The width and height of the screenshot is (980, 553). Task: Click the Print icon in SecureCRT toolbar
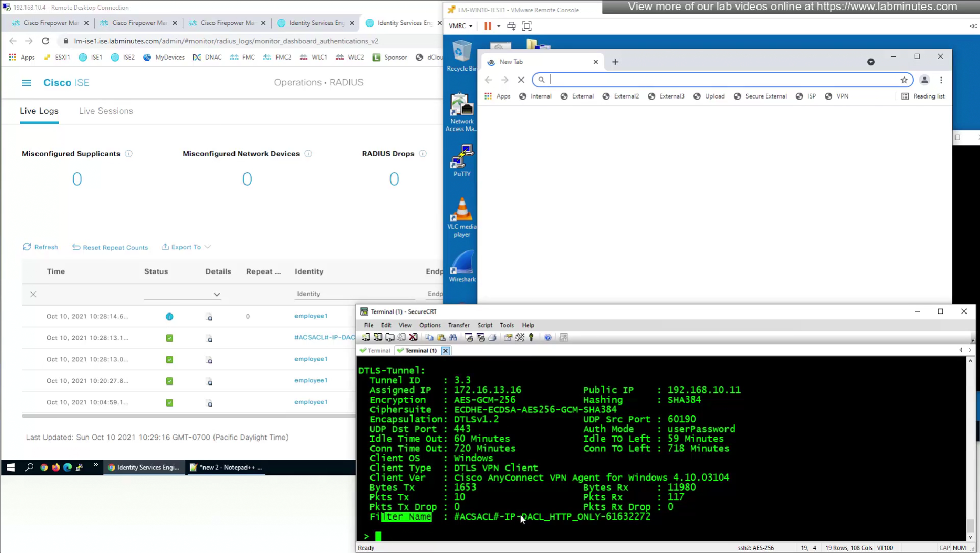point(493,337)
